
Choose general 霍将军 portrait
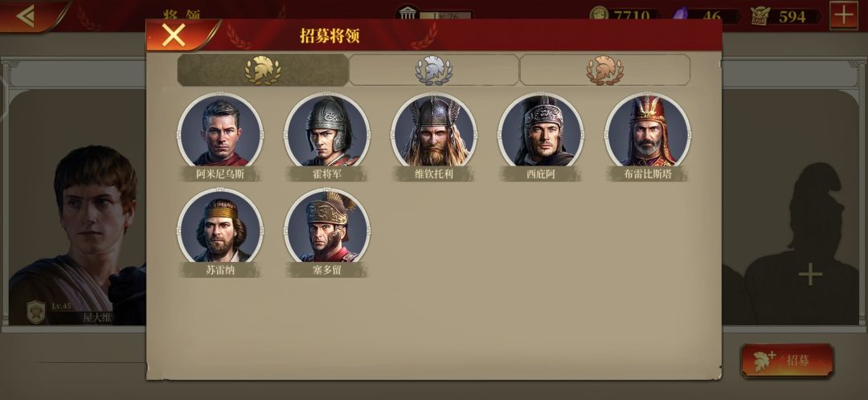pos(327,131)
